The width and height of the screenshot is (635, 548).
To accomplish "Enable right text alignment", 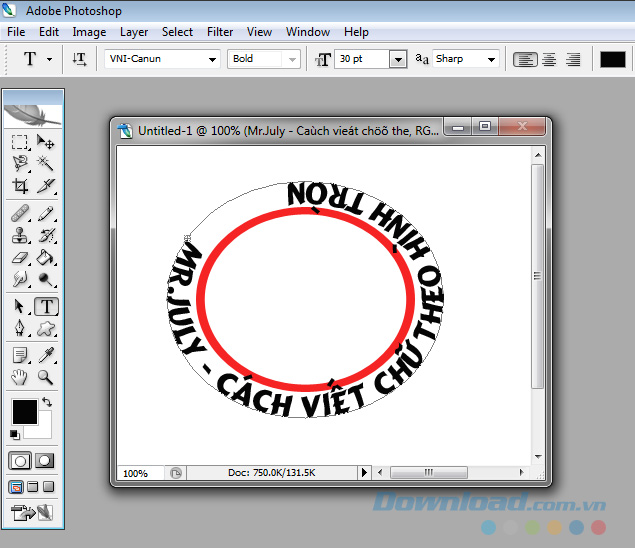I will [x=573, y=59].
